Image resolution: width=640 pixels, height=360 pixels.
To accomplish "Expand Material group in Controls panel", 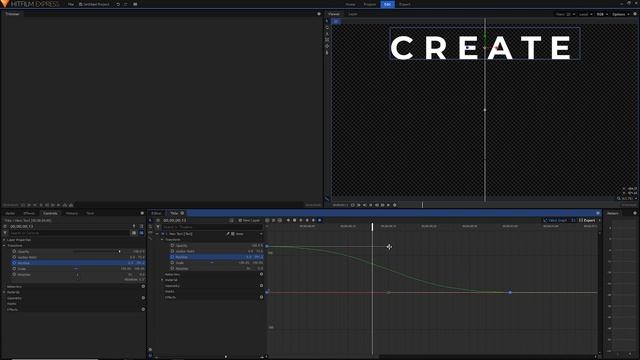I will coord(4,292).
